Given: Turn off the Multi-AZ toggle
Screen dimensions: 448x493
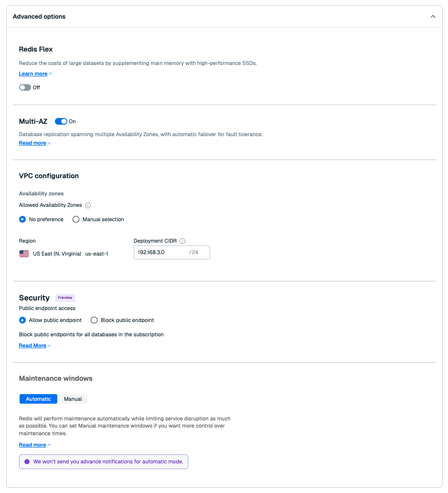Looking at the screenshot, I should point(61,121).
